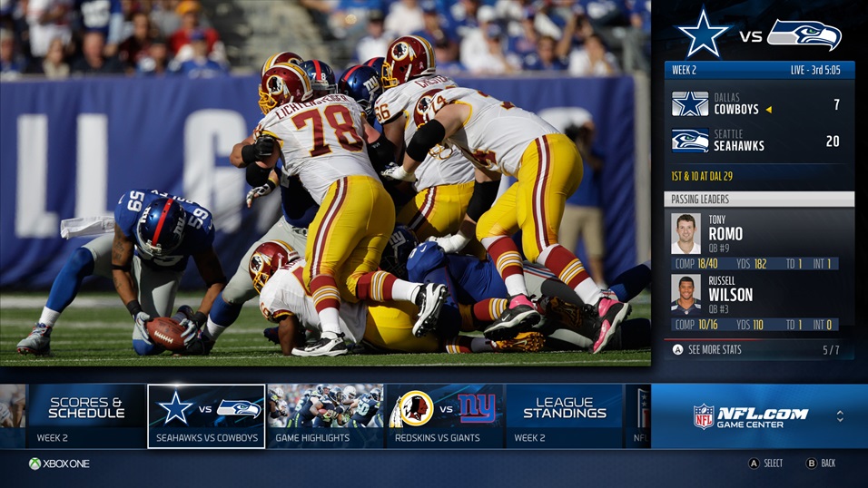Open the League Standings Week 2 tile
868x488 pixels.
(x=564, y=416)
